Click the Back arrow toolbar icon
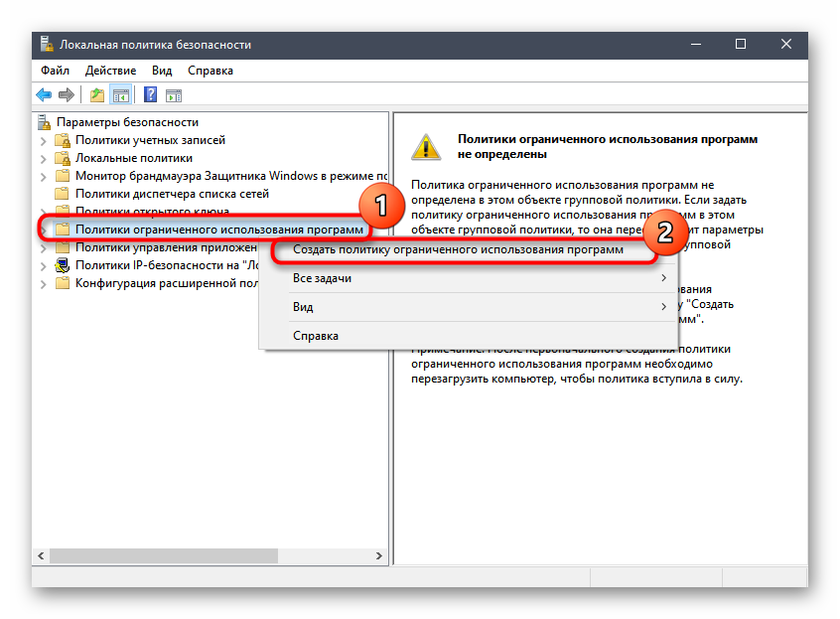The width and height of the screenshot is (840, 619). tap(44, 95)
